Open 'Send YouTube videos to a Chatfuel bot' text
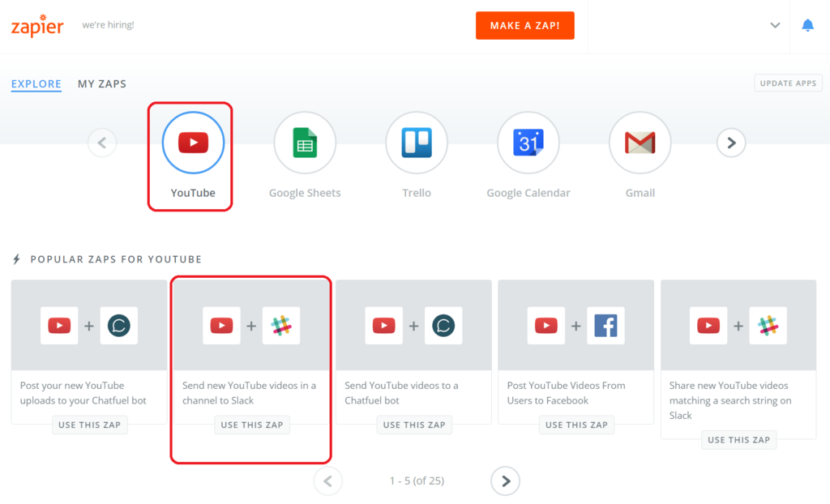Image resolution: width=830 pixels, height=504 pixels. click(x=401, y=393)
